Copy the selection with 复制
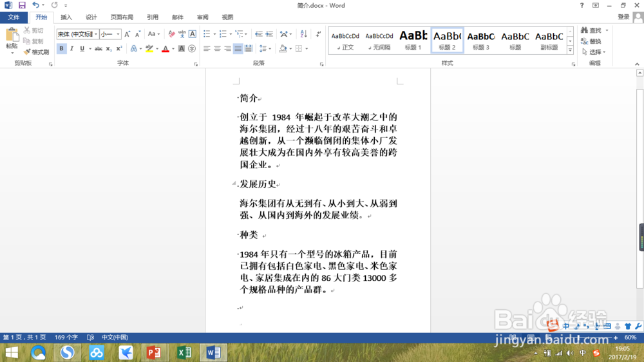Viewport: 644px width, 362px height. click(x=33, y=41)
